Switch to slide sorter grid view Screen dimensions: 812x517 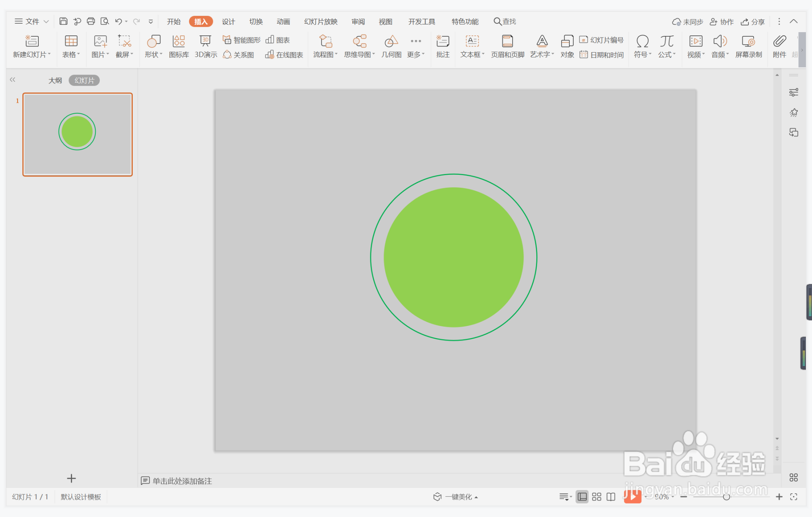597,497
